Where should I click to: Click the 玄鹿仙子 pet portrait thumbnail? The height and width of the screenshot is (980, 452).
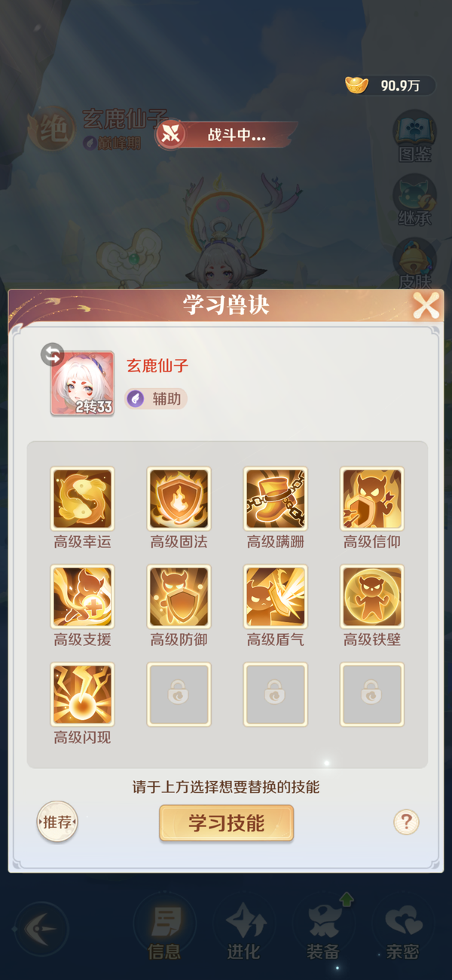82,383
